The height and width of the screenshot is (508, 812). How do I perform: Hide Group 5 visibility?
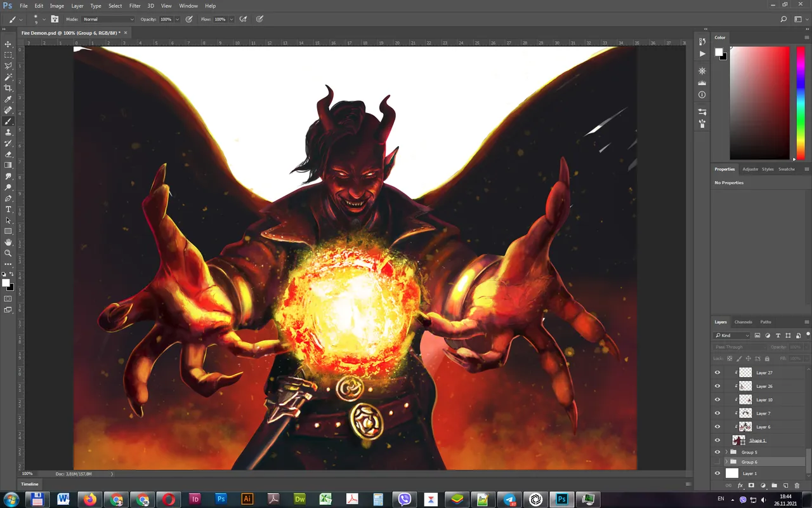717,452
